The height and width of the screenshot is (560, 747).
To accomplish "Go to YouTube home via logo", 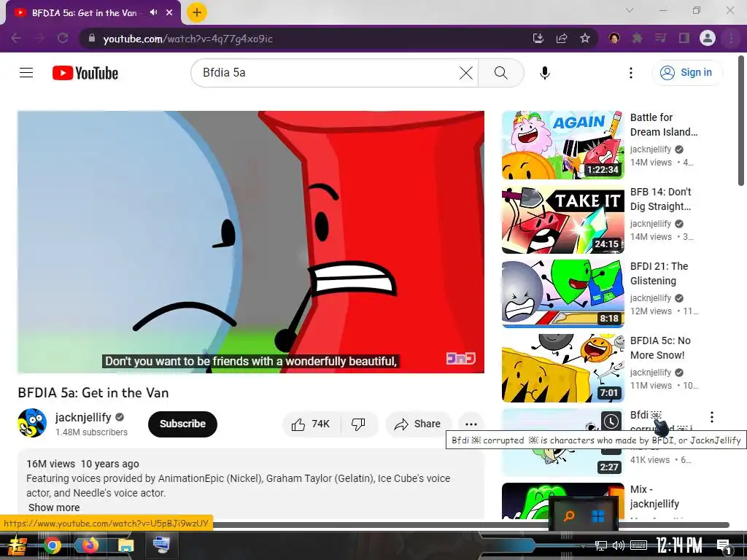I will 85,73.
